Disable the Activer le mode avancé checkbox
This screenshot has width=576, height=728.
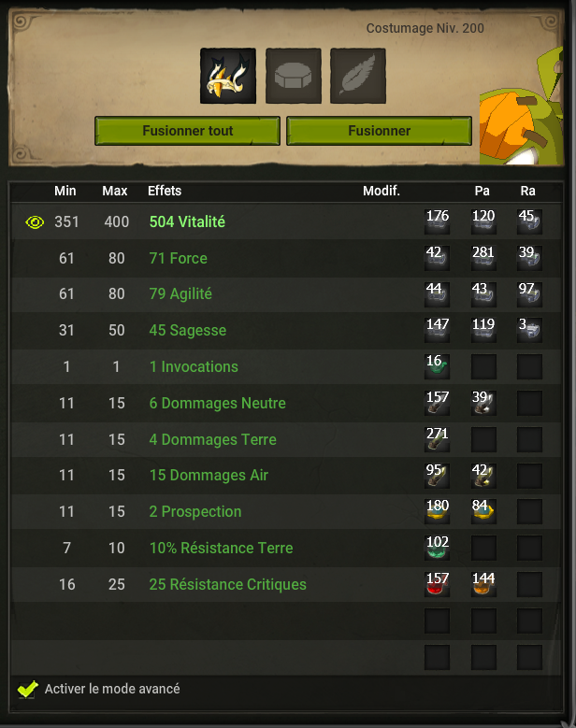point(27,690)
